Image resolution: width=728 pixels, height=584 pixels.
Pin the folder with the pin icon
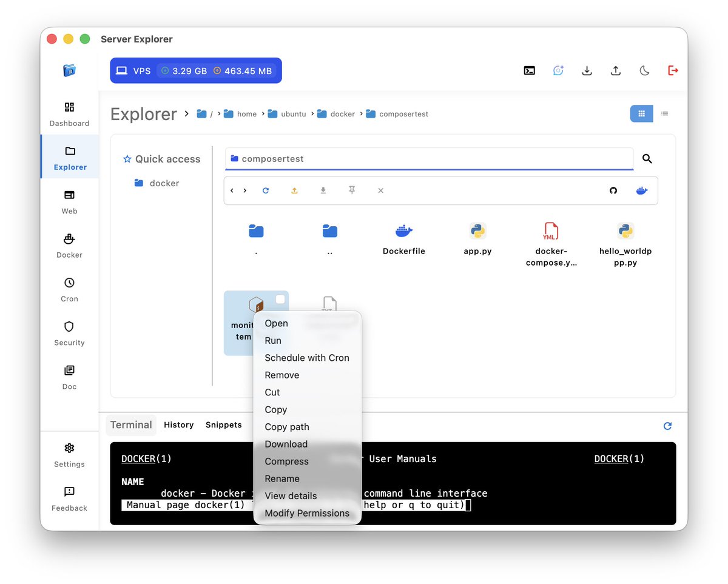point(352,190)
